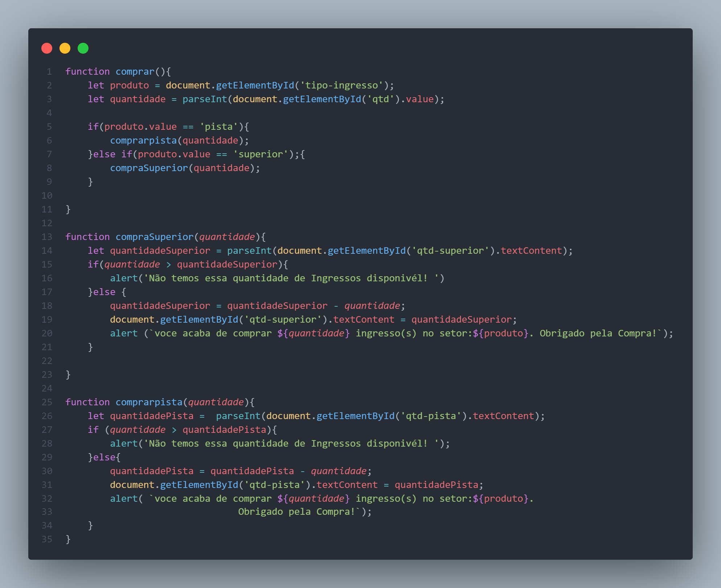Click the yellow minimize dot
This screenshot has width=721, height=588.
click(65, 48)
